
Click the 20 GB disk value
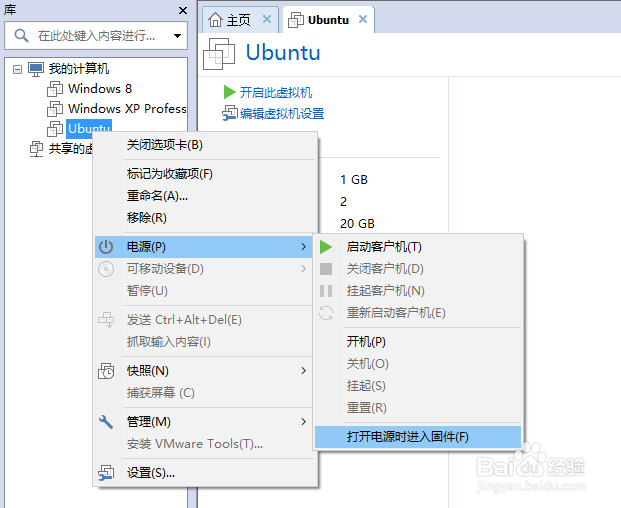click(x=357, y=224)
